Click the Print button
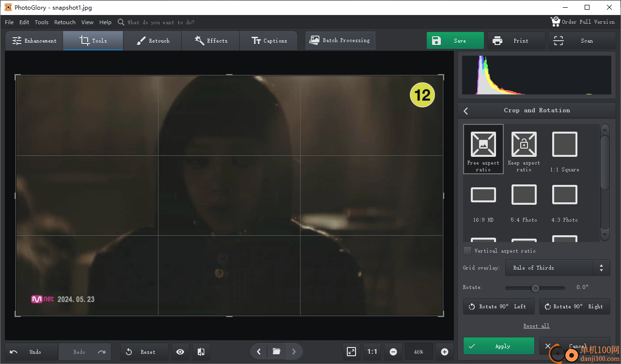The image size is (621, 364). tap(516, 41)
